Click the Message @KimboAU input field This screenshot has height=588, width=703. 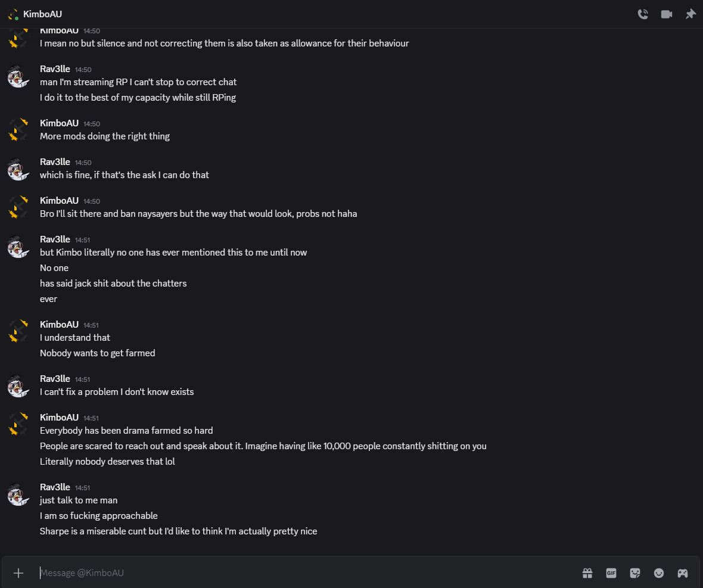(x=298, y=573)
